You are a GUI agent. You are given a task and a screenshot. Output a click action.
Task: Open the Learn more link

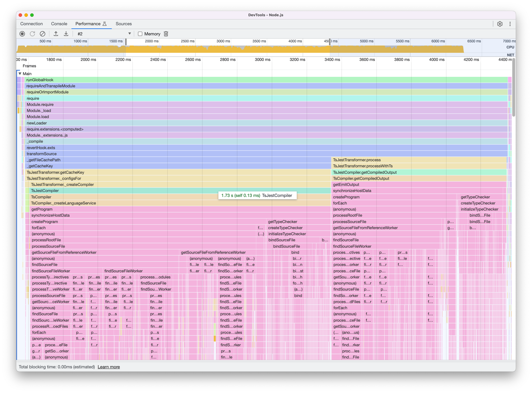[109, 367]
